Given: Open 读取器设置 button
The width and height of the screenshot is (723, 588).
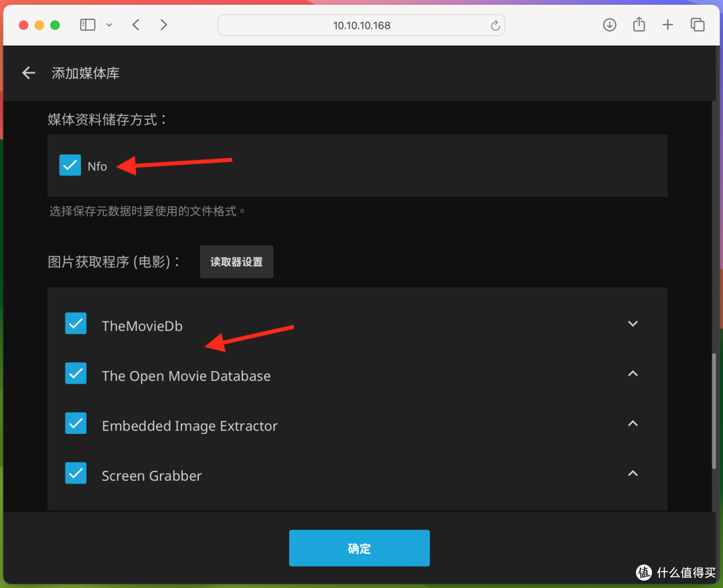Looking at the screenshot, I should point(236,262).
